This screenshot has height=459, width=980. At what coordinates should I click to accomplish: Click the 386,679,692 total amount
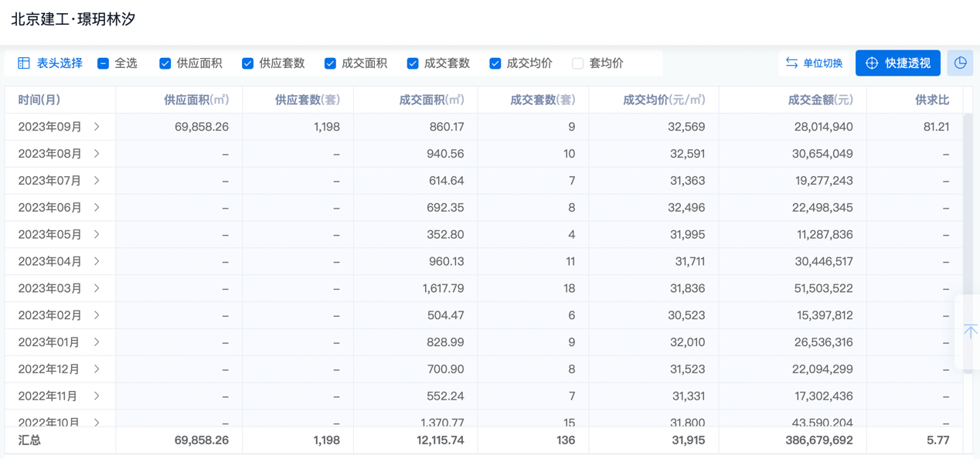(819, 440)
